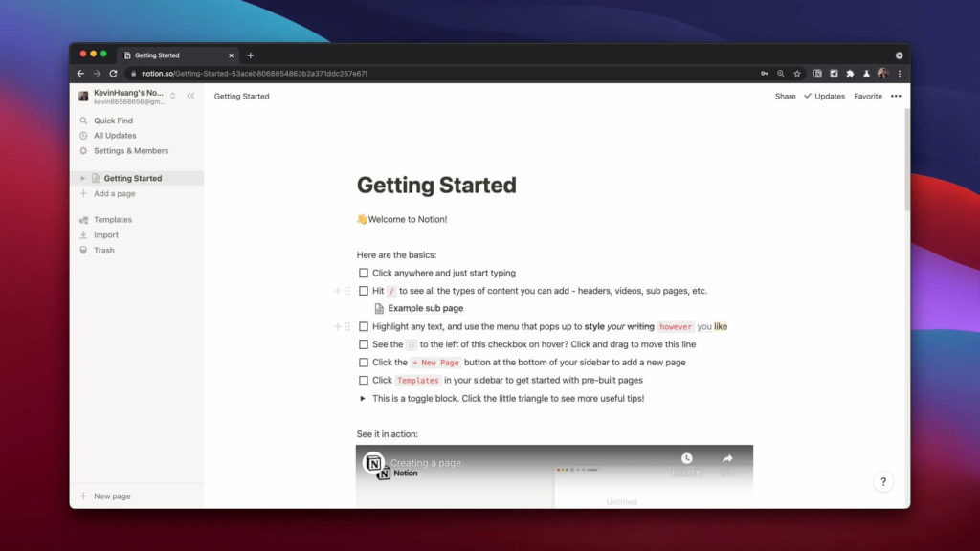
Task: Check the 'Click the + New Page' checkbox
Action: pyautogui.click(x=363, y=363)
